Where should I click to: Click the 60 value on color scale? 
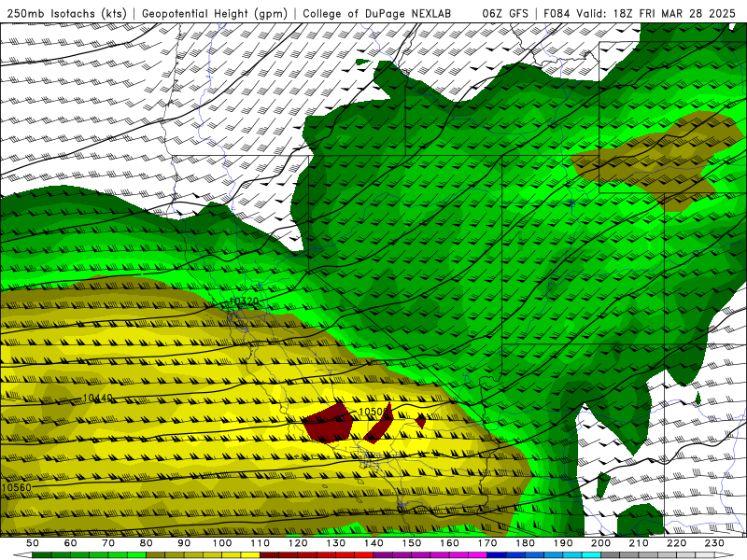pyautogui.click(x=71, y=543)
